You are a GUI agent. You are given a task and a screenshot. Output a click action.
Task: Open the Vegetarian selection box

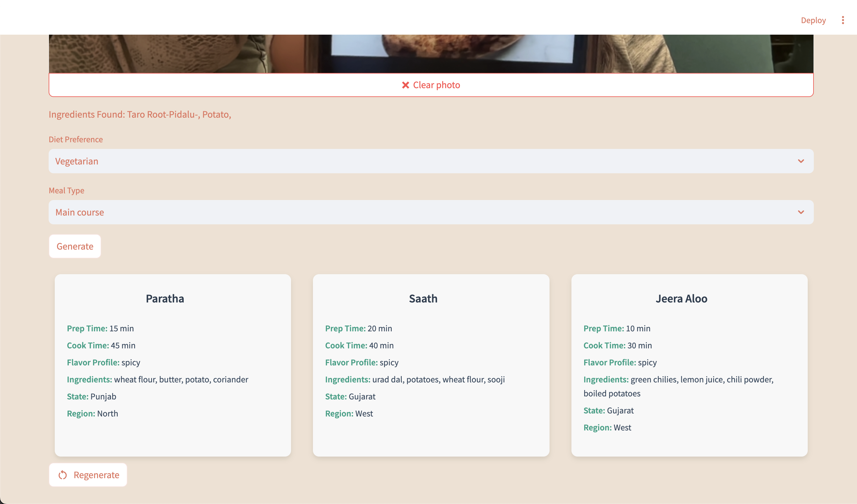[408, 161]
